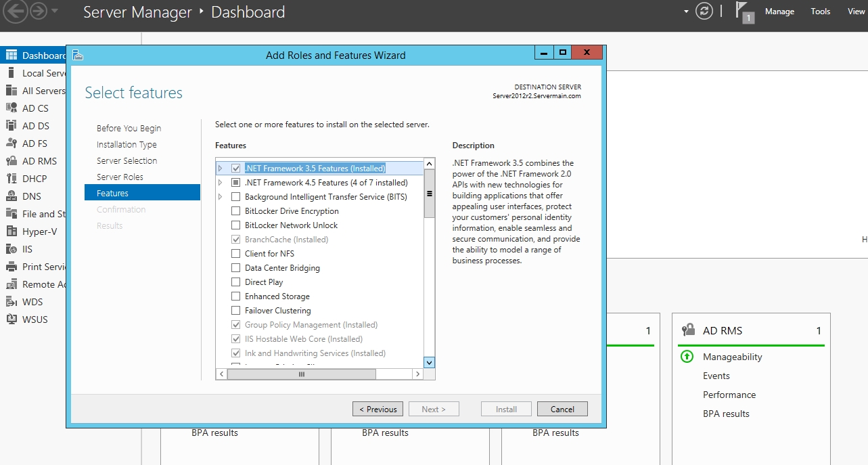Viewport: 868px width, 465px height.
Task: Select the Hyper-V icon in sidebar
Action: coord(12,231)
